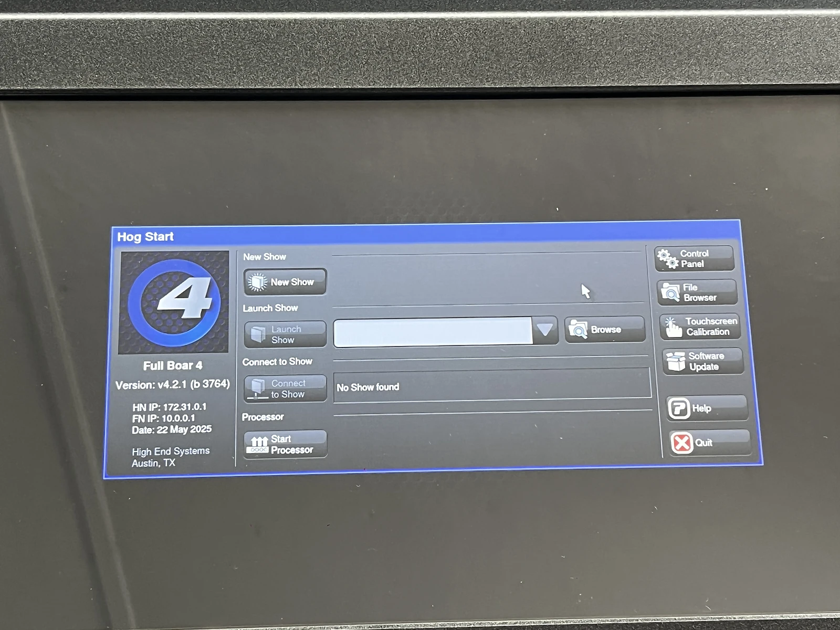840x630 pixels.
Task: Open the show file dropdown arrow
Action: click(545, 330)
